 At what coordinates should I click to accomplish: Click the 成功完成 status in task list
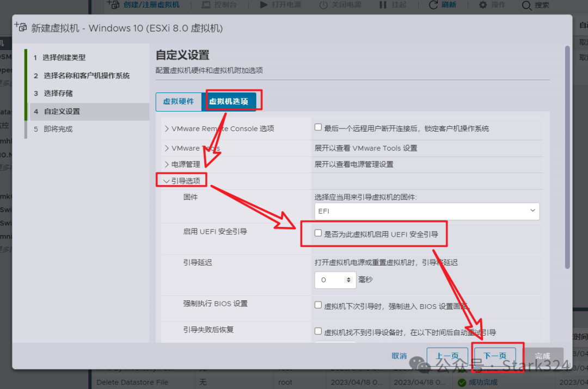pyautogui.click(x=483, y=382)
